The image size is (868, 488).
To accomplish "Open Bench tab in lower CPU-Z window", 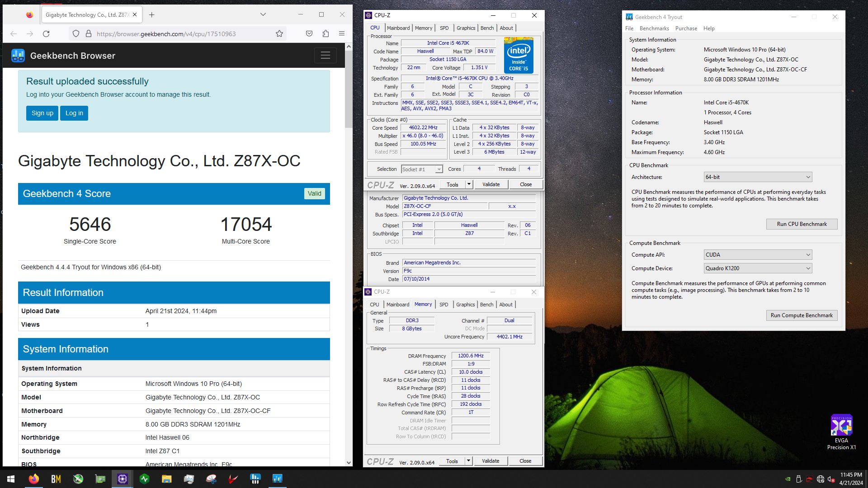I will 486,305.
